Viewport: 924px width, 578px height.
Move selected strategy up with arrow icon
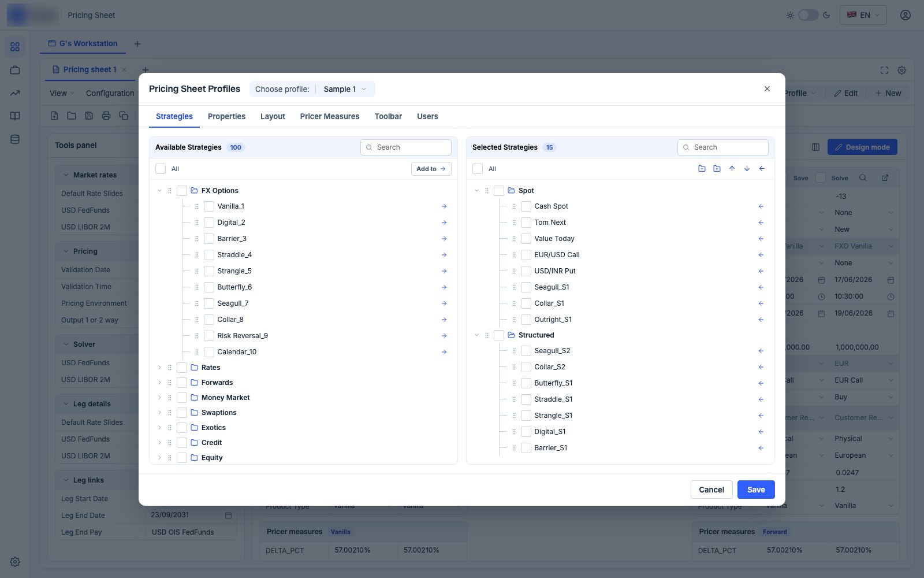(x=732, y=169)
